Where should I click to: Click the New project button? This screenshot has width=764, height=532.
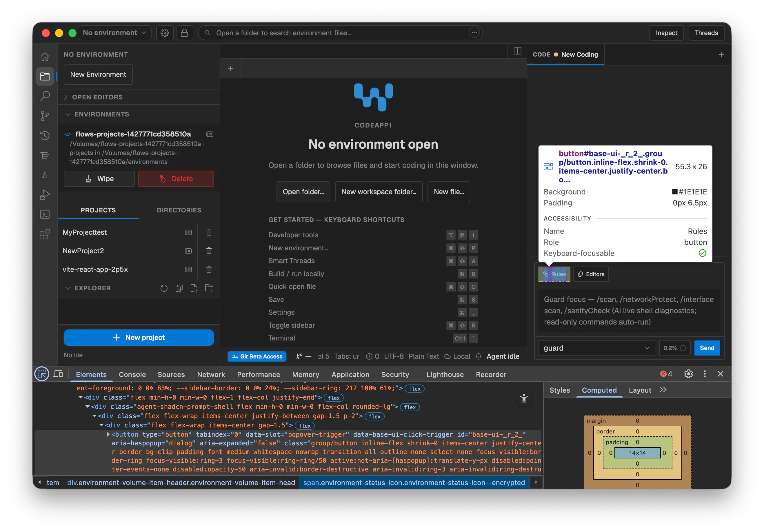(x=139, y=337)
